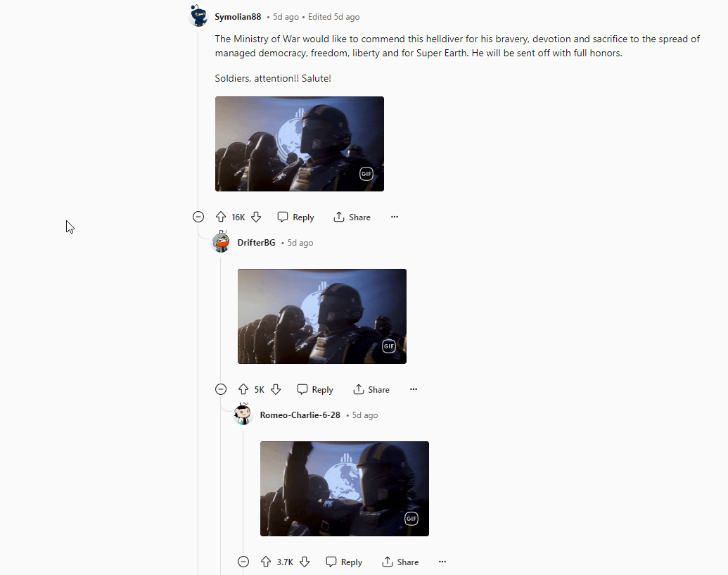The width and height of the screenshot is (728, 575).
Task: Collapse Symolian88's comment thread
Action: 198,217
